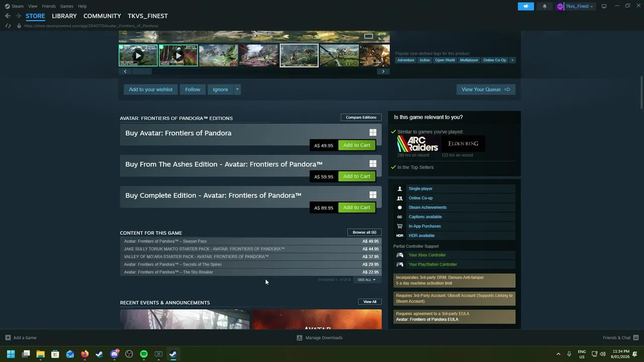Click the Windows platform icon beside Buy Avatar
The width and height of the screenshot is (644, 362).
click(373, 133)
